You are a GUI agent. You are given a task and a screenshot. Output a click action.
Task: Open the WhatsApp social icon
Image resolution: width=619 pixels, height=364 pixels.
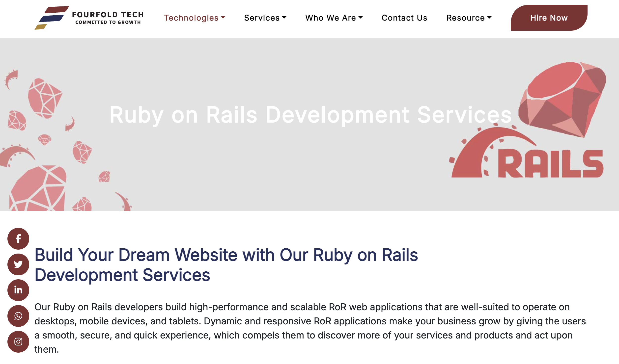(x=18, y=316)
